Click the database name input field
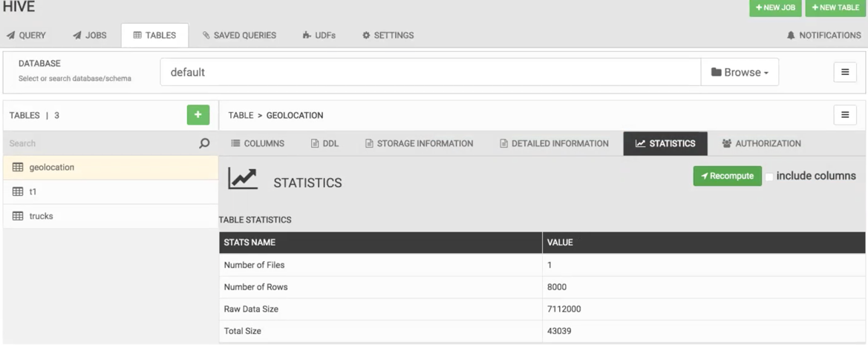Image resolution: width=868 pixels, height=345 pixels. point(430,72)
